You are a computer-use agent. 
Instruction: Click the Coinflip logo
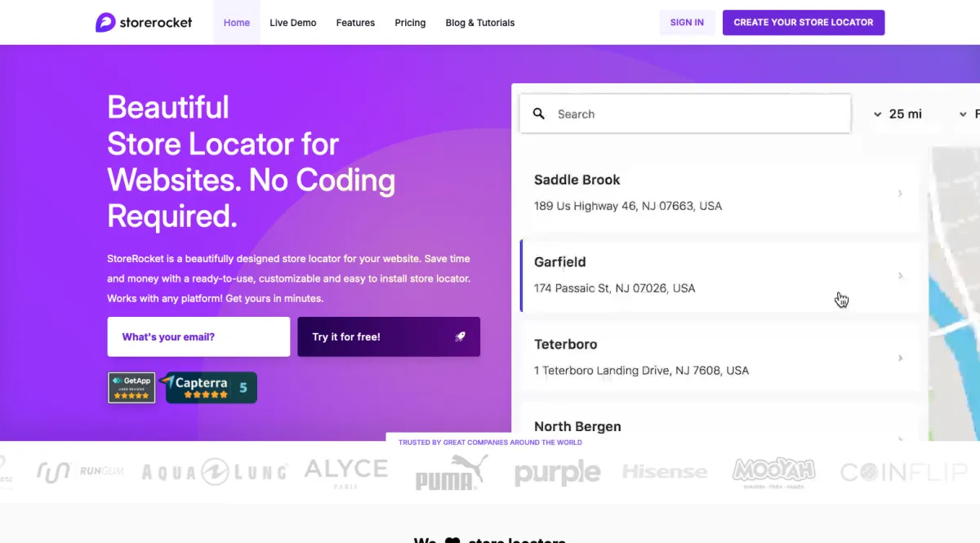click(904, 472)
